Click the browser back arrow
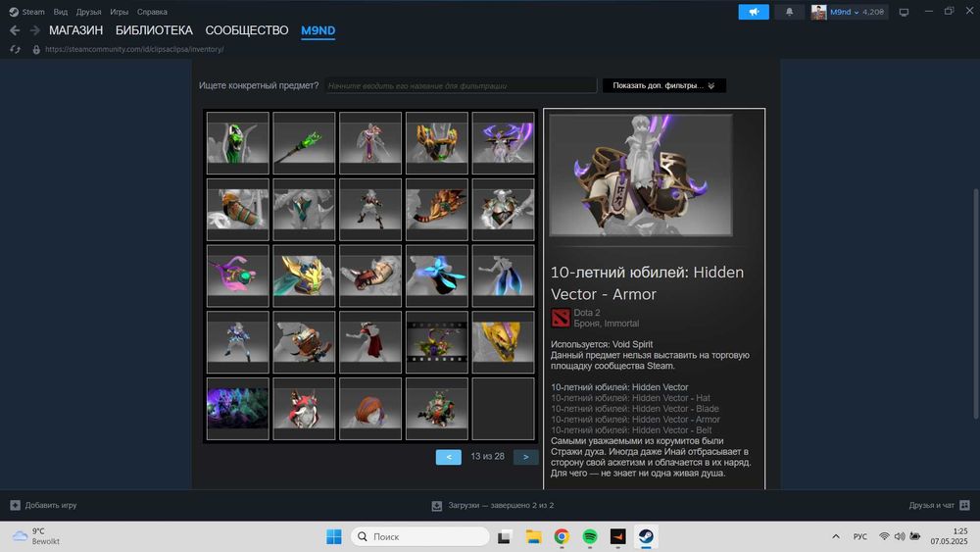The image size is (980, 552). tap(15, 30)
